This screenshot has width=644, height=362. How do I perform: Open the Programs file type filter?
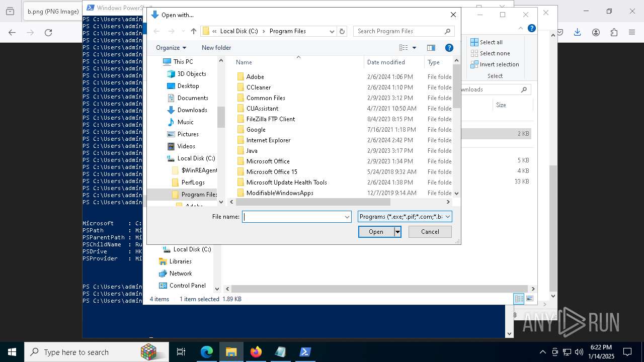coord(405,217)
